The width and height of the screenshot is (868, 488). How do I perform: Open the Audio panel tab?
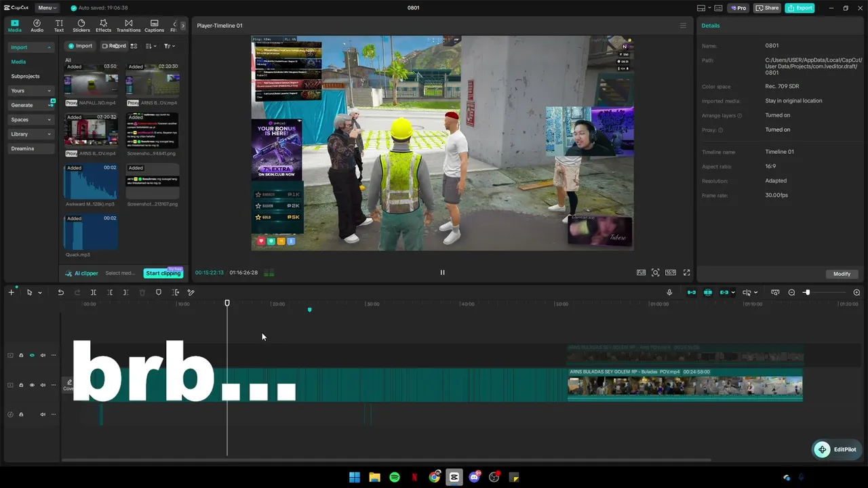(x=37, y=26)
